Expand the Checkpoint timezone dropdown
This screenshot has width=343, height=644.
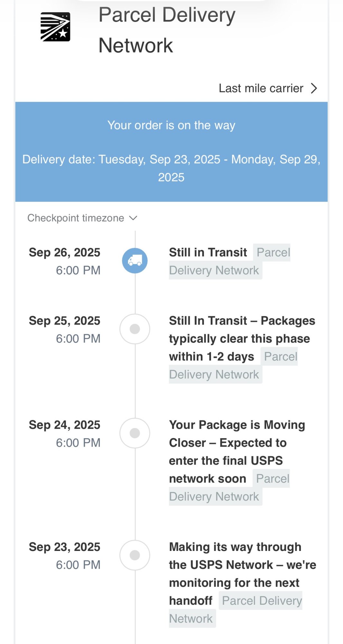coord(76,218)
